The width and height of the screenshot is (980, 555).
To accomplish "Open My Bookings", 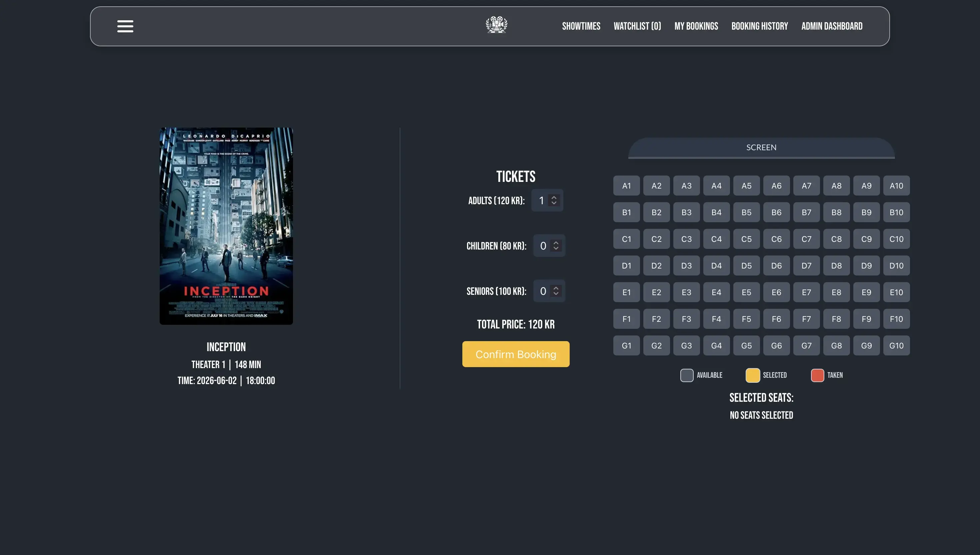I will (x=696, y=26).
